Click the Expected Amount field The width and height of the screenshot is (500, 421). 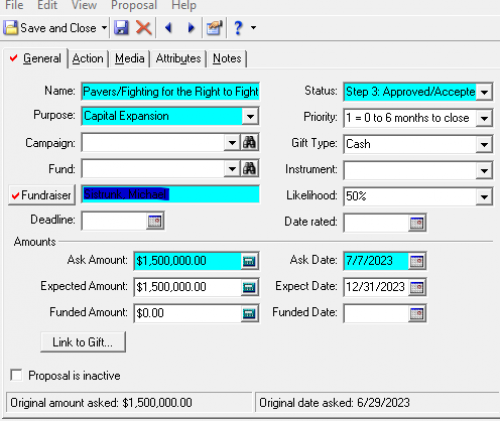click(x=187, y=287)
